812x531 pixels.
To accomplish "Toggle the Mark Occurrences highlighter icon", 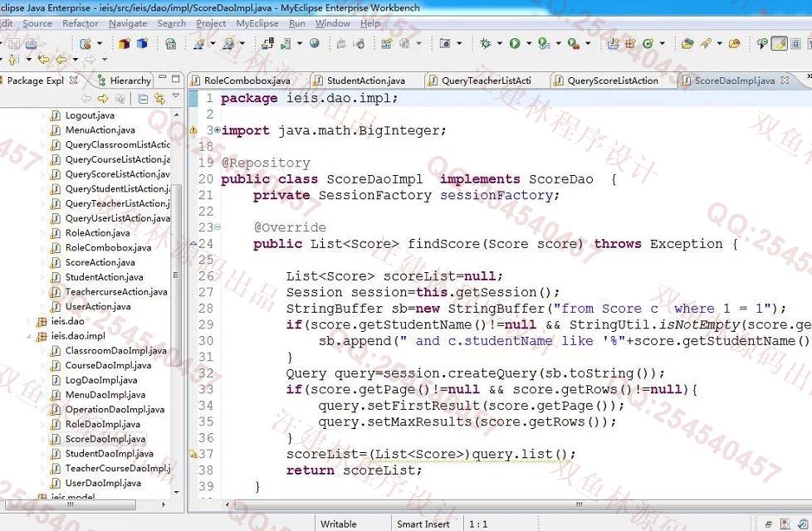I will (780, 44).
